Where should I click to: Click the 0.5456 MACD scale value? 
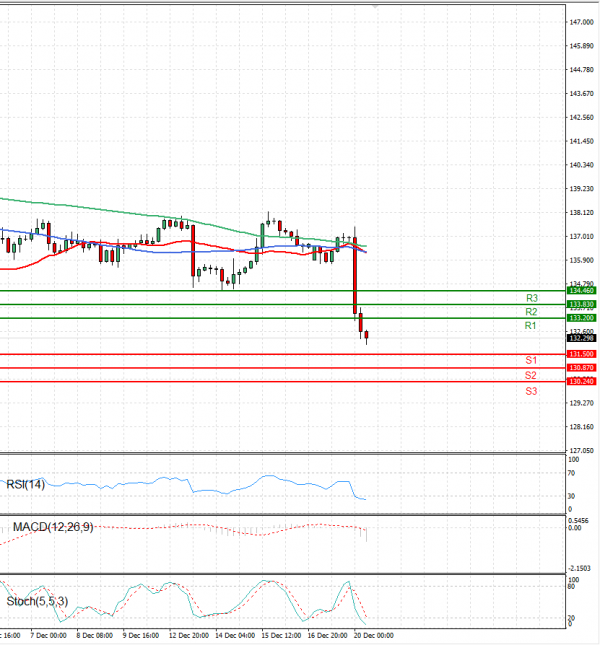[x=579, y=521]
